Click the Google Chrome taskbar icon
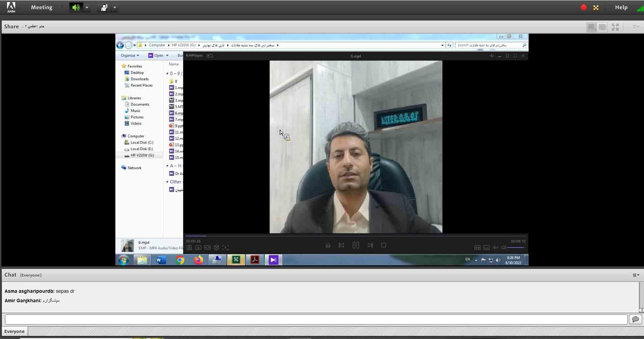644x339 pixels. click(180, 260)
